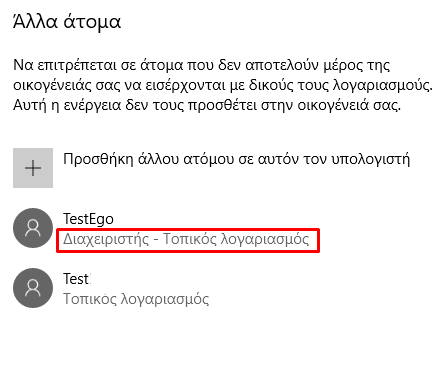Select the TestEgo account name
448x380 pixels.
coord(88,219)
